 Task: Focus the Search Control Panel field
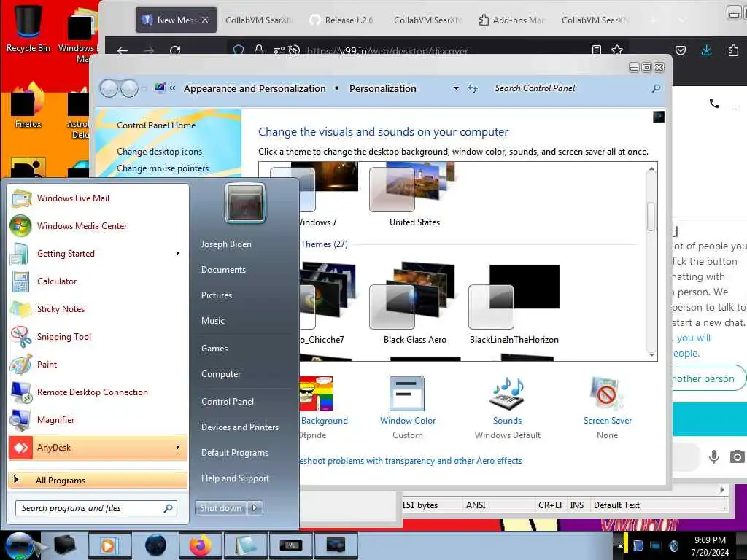pyautogui.click(x=572, y=88)
